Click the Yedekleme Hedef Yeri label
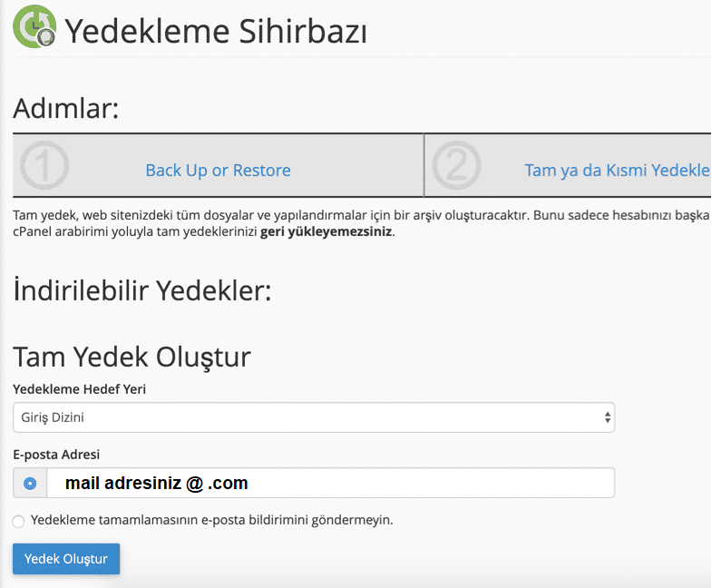This screenshot has width=712, height=588. pyautogui.click(x=79, y=389)
